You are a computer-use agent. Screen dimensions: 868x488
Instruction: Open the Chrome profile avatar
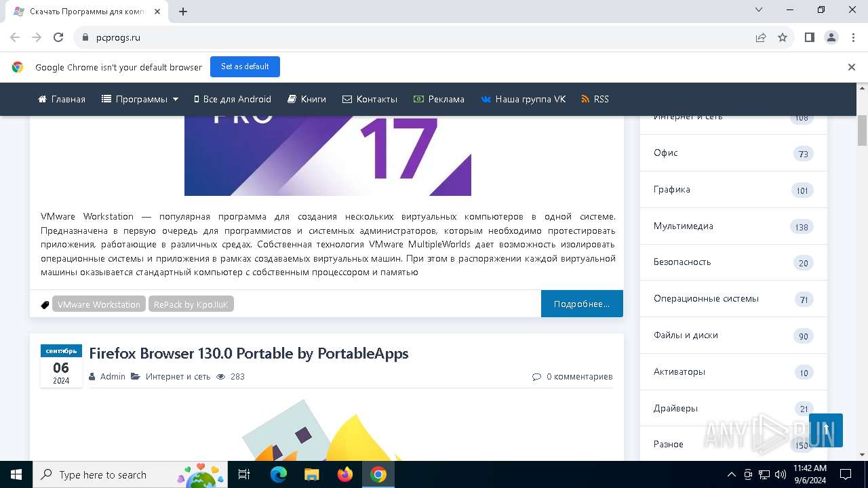(x=831, y=38)
